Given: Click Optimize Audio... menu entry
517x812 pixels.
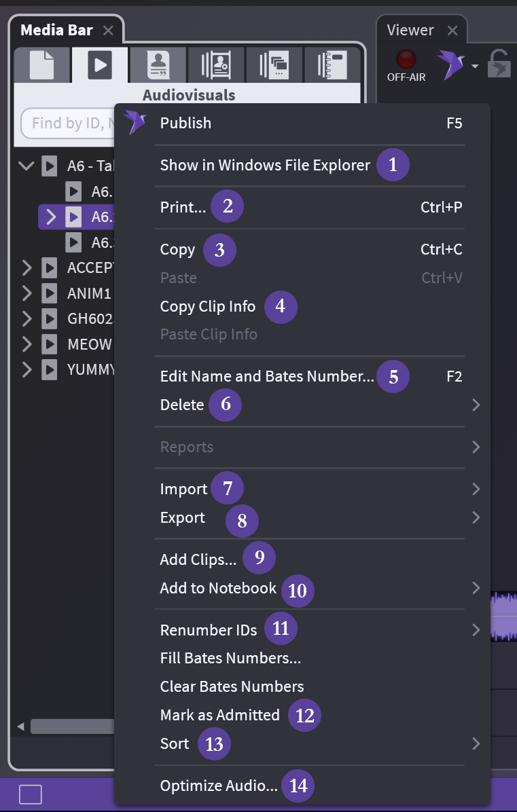Looking at the screenshot, I should coord(219,786).
